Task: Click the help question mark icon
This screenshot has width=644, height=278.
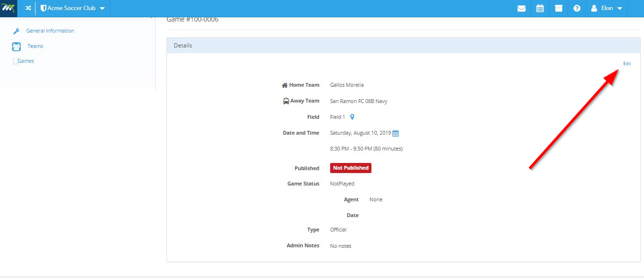Action: tap(577, 8)
